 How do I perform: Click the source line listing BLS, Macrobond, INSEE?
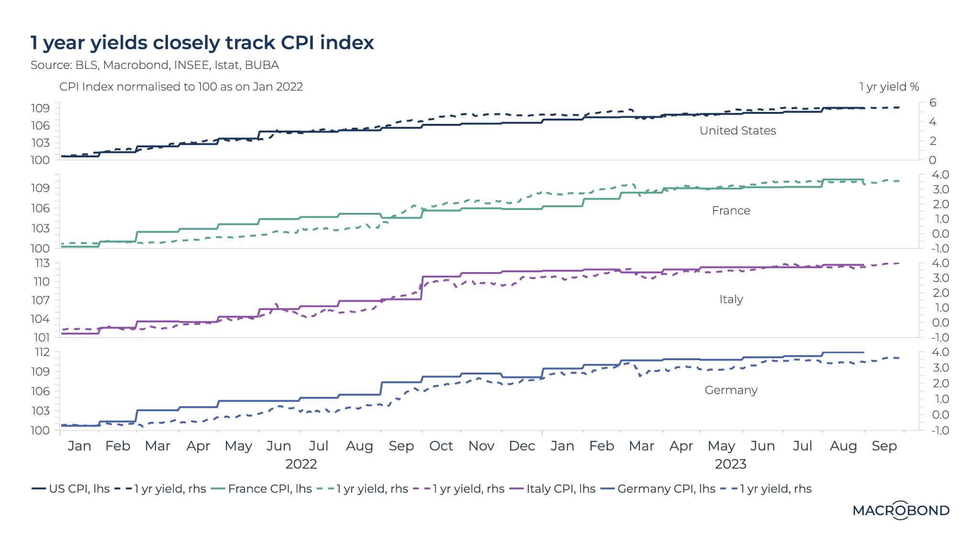point(155,65)
